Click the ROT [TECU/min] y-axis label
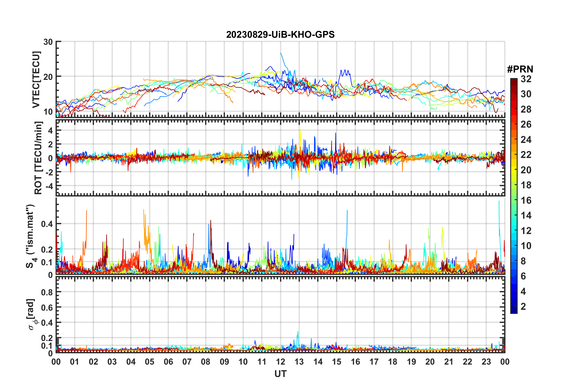Screen dimensions: 561x392 click(x=38, y=158)
